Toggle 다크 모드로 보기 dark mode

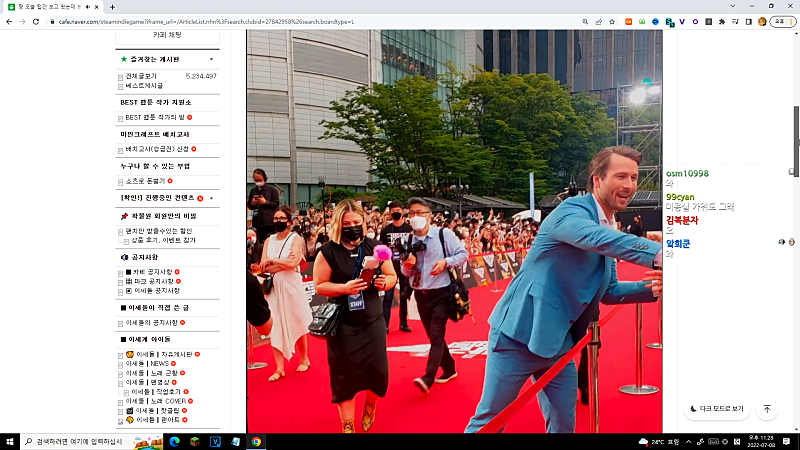coord(716,409)
